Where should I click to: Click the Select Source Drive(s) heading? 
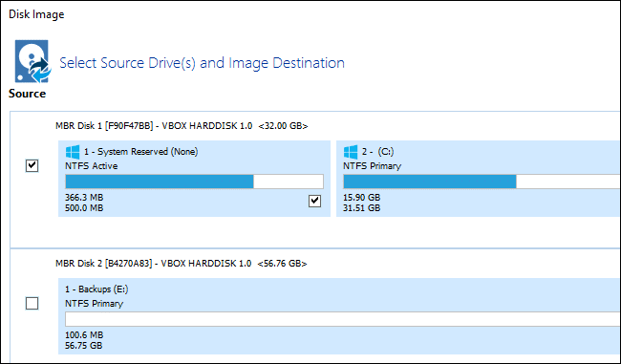[202, 63]
